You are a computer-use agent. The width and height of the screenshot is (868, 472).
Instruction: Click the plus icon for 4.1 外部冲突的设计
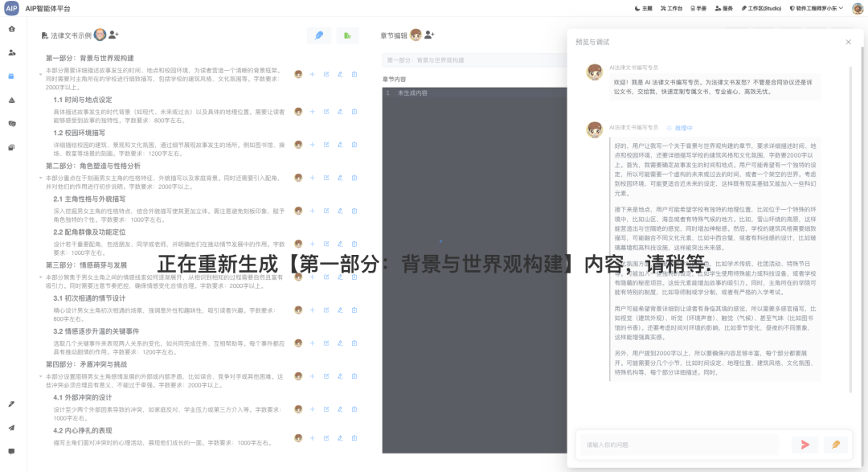(x=312, y=409)
